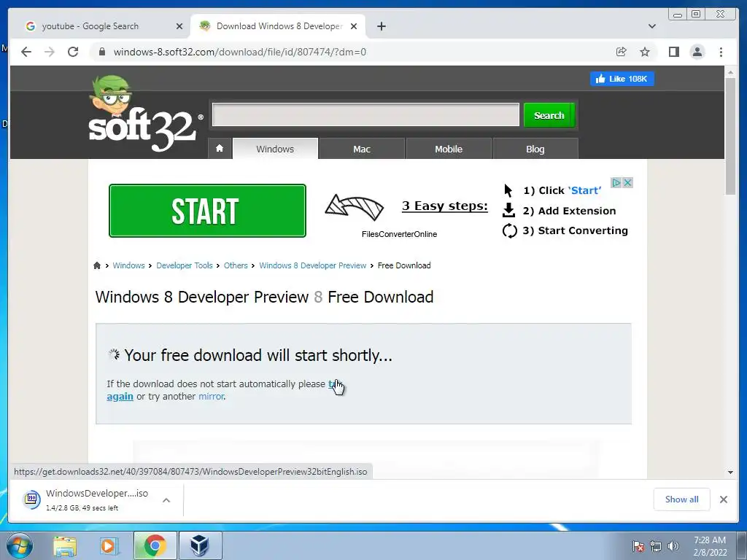747x560 pixels.
Task: Click the scrollbar up arrow
Action: (730, 72)
